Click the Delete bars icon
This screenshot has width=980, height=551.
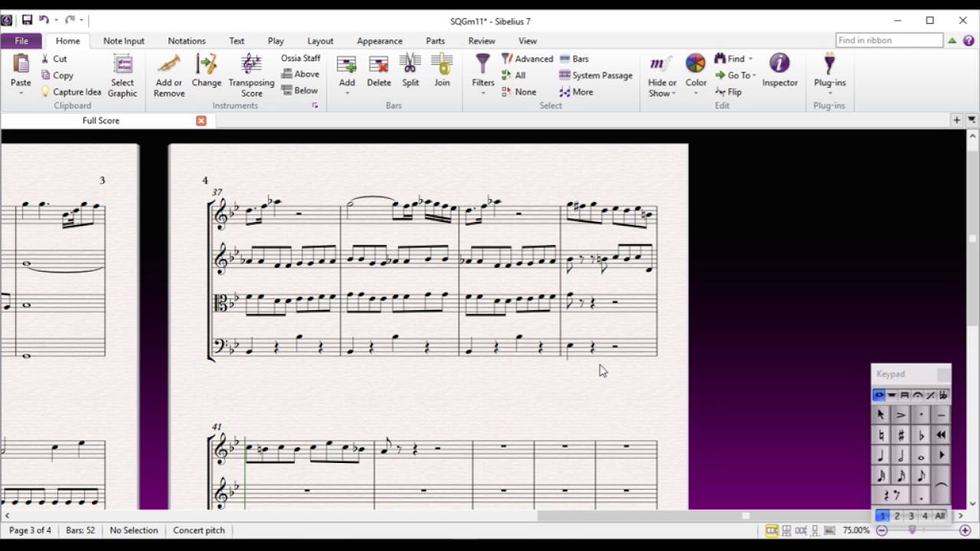tap(378, 64)
